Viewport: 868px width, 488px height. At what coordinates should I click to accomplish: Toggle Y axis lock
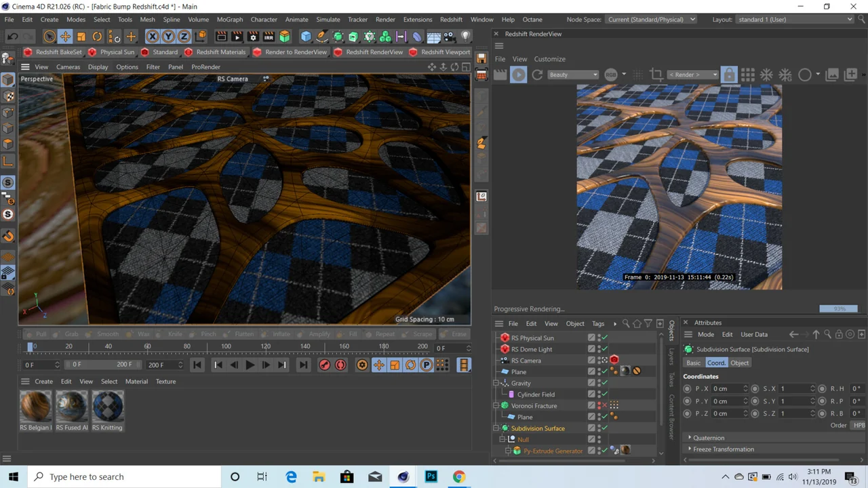pos(168,37)
